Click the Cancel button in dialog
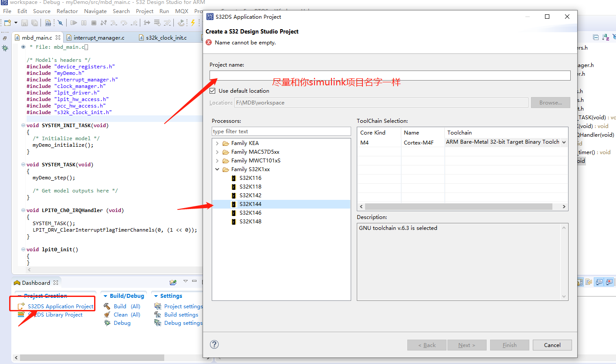Viewport: 616px width, 364px height. pos(552,345)
